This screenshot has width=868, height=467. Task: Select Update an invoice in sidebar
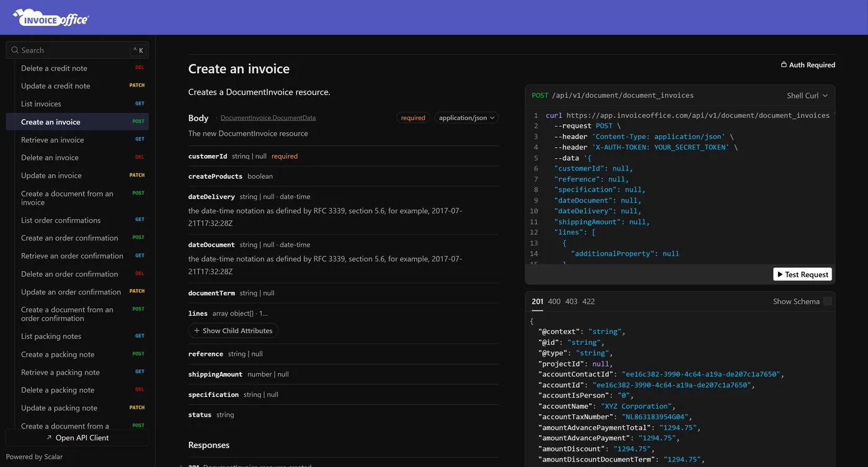pyautogui.click(x=77, y=176)
